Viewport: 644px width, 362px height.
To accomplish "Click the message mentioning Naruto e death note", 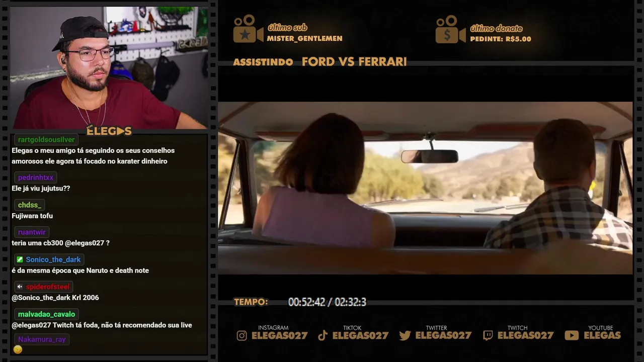I will 80,270.
